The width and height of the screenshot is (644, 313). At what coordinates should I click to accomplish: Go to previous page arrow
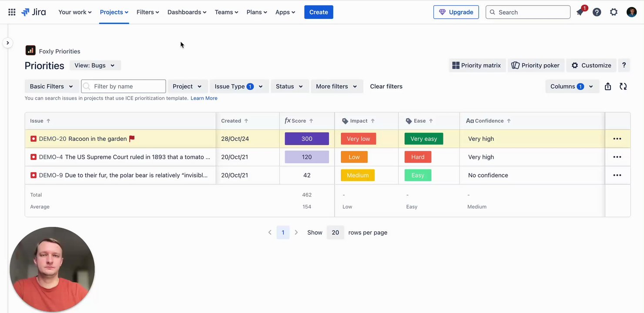click(x=270, y=233)
